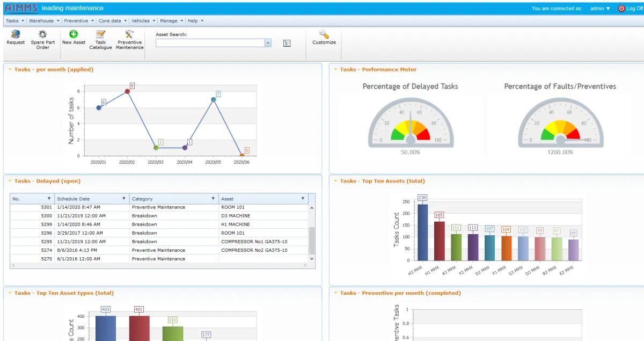Click the green New Asset plus icon
This screenshot has width=644, height=341.
pos(74,34)
